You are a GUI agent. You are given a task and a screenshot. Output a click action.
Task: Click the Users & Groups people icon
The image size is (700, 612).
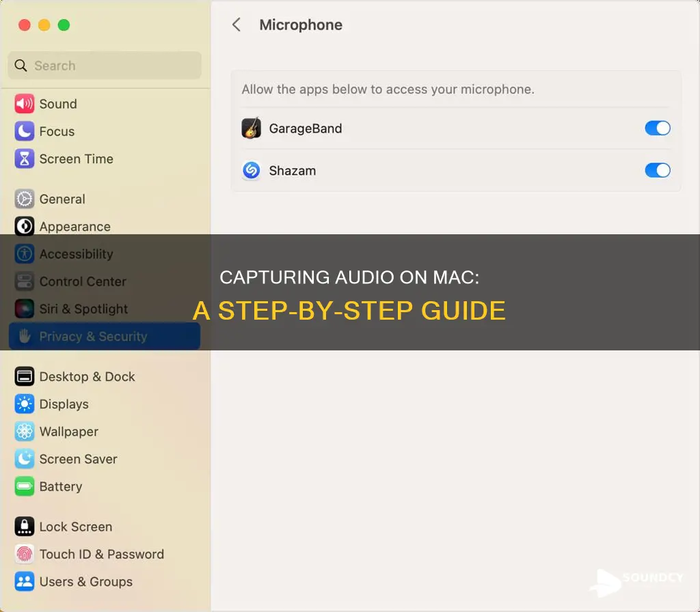coord(24,582)
